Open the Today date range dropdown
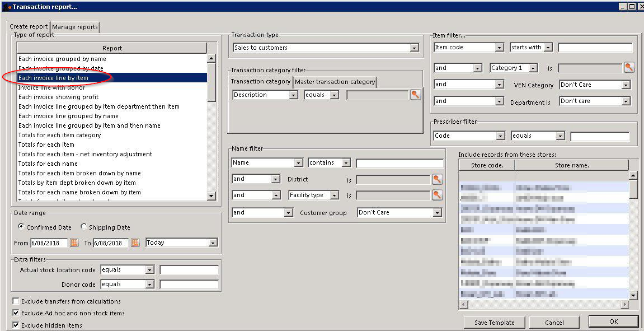Screen dimensions: 644x331 coord(212,243)
